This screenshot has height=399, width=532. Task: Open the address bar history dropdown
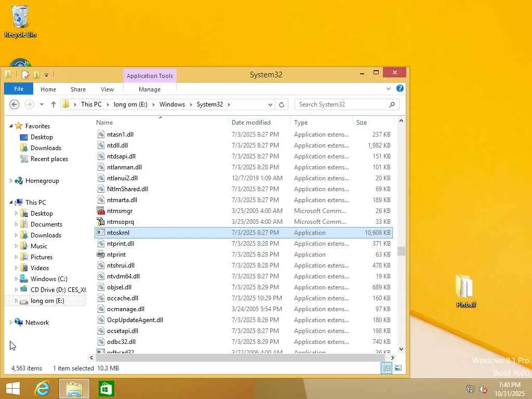click(270, 104)
